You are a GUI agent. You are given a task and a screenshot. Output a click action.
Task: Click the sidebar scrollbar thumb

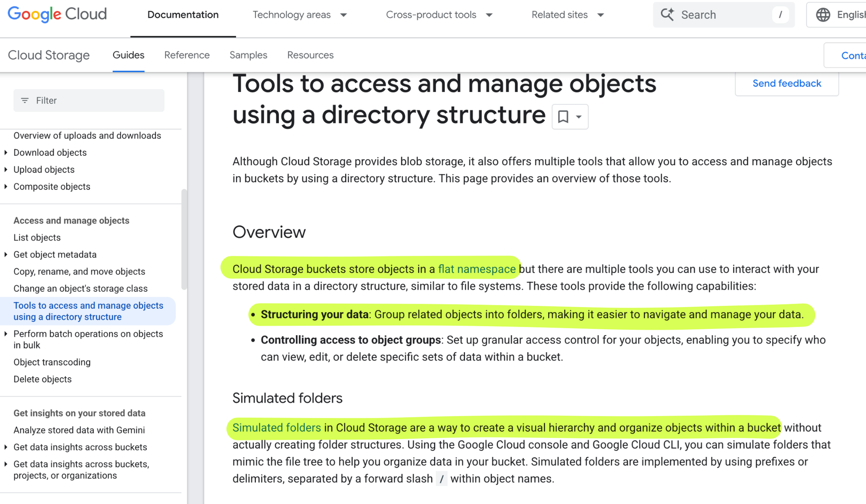(184, 239)
